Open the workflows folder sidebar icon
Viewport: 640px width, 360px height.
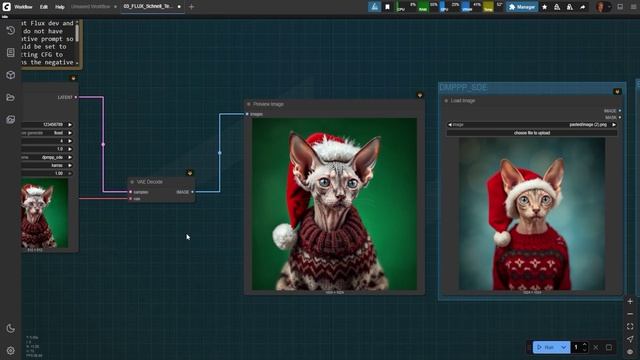11,98
